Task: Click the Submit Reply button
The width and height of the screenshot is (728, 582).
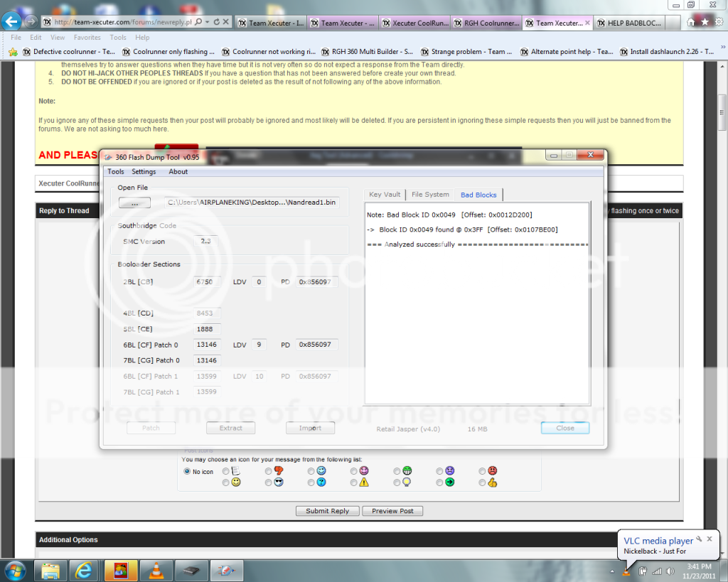Action: click(327, 511)
